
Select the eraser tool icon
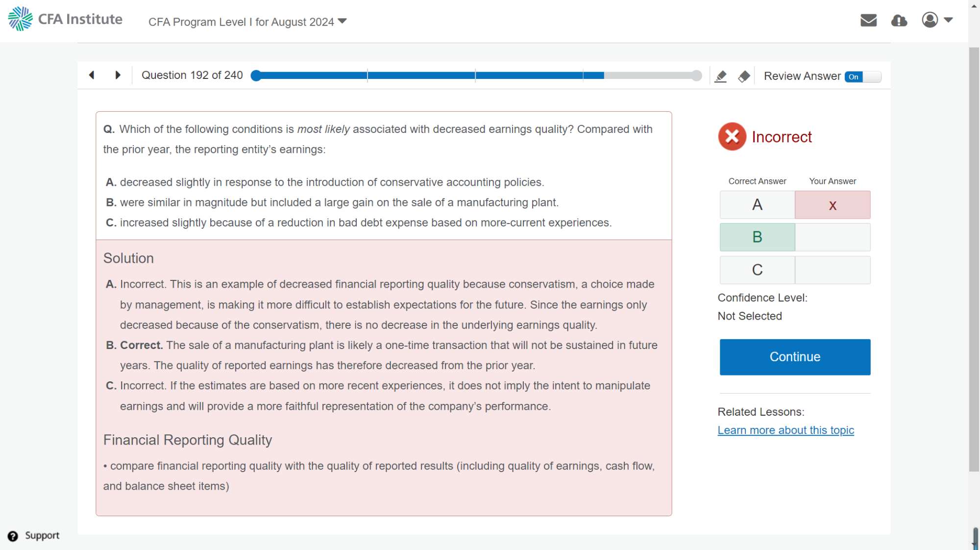tap(744, 76)
